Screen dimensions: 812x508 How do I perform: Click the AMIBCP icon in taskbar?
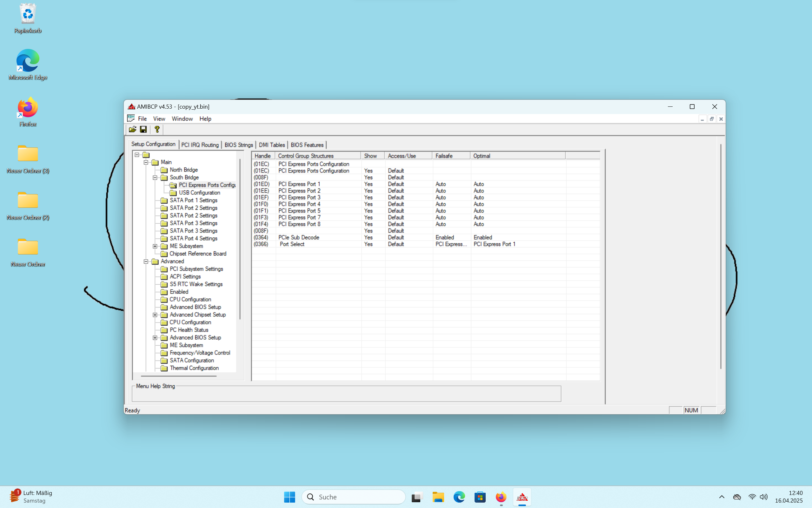[522, 497]
